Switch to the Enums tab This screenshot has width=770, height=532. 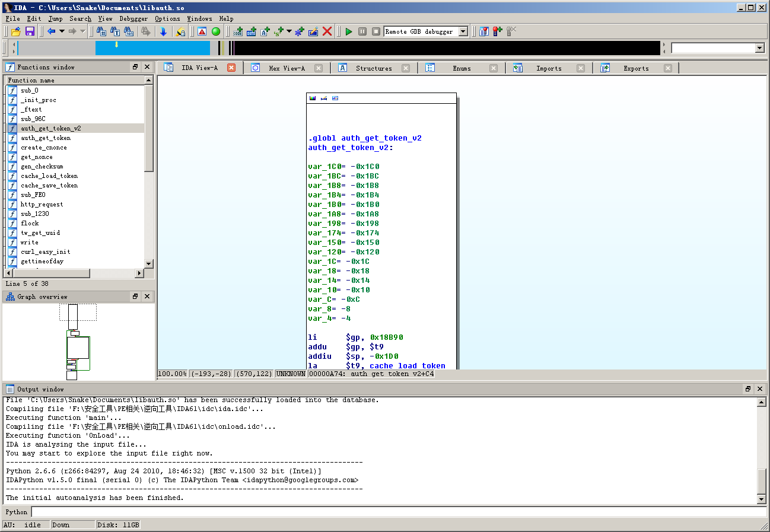coord(462,68)
